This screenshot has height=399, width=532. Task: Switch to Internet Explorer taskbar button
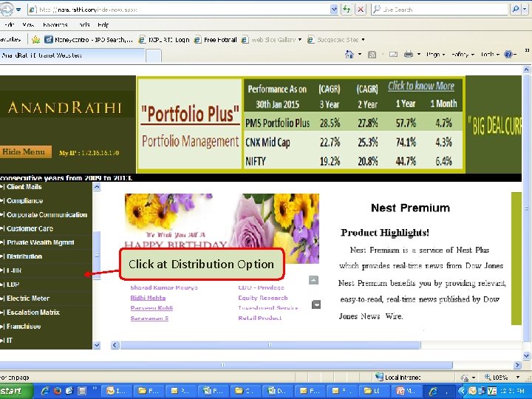tap(440, 391)
